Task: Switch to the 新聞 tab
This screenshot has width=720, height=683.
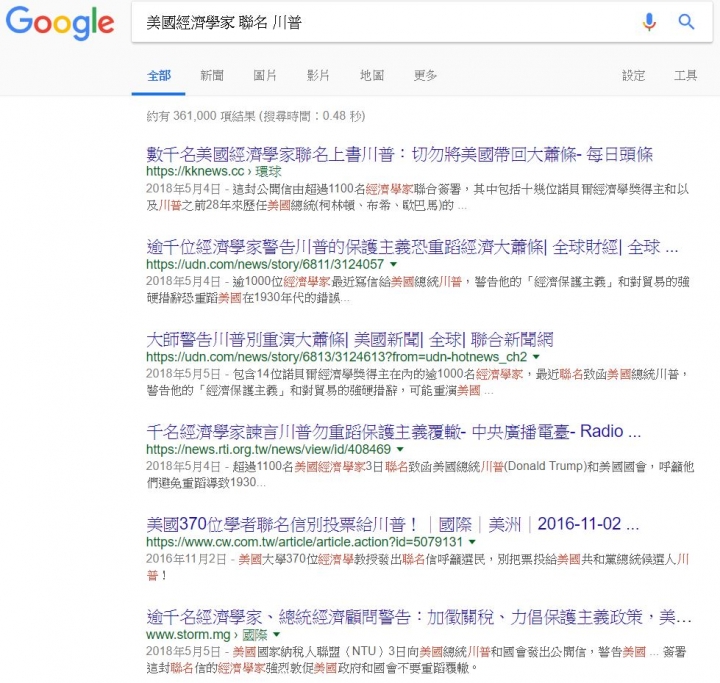Action: (x=212, y=75)
